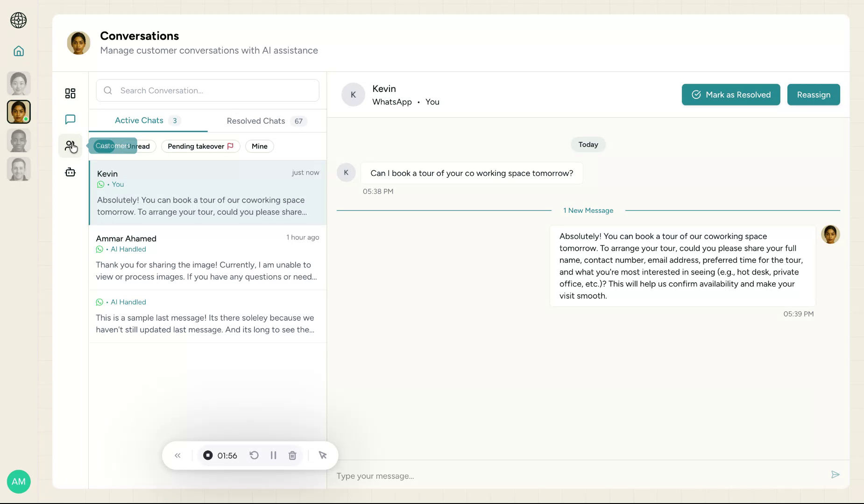864x504 pixels.
Task: Delete the recording with the trash icon
Action: coord(292,455)
